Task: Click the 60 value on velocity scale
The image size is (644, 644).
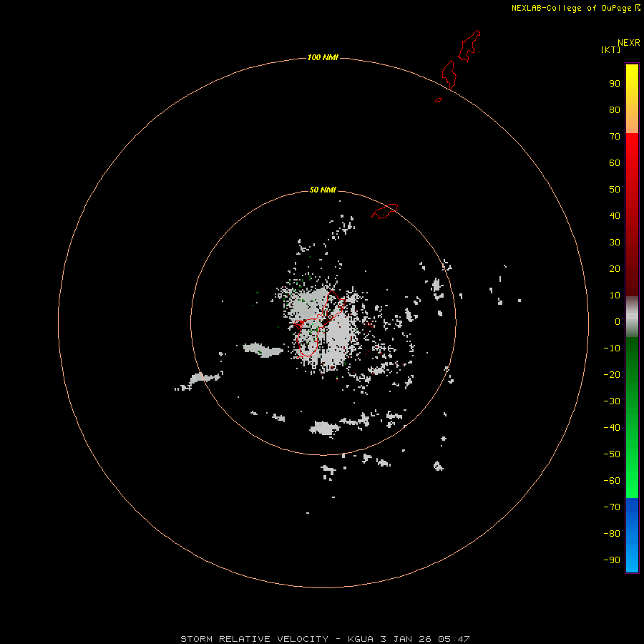Action: click(615, 163)
